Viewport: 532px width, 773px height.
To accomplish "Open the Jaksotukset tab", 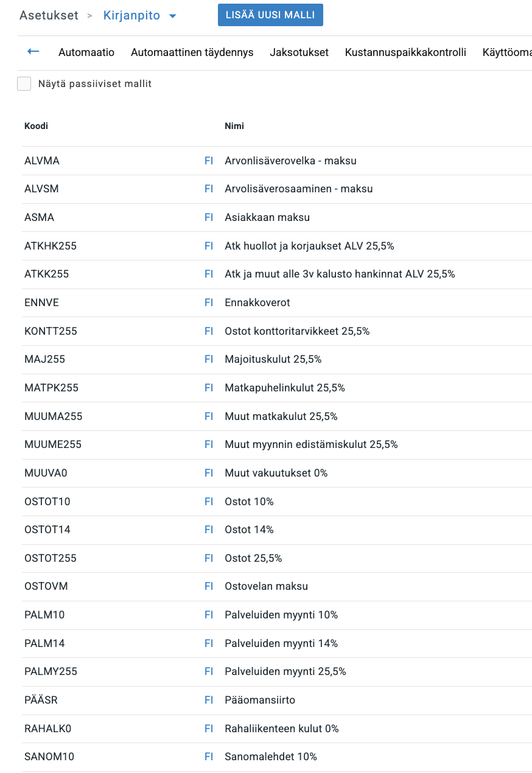I will (299, 52).
